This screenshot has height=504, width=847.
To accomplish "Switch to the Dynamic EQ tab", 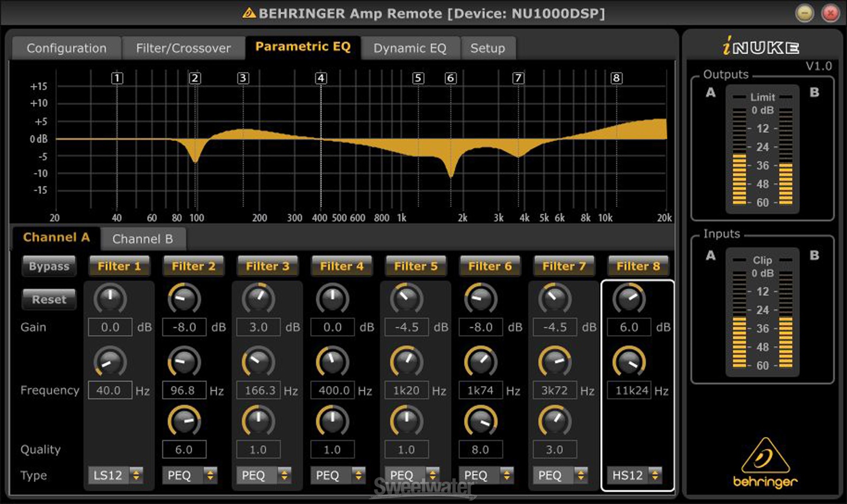I will coord(410,48).
